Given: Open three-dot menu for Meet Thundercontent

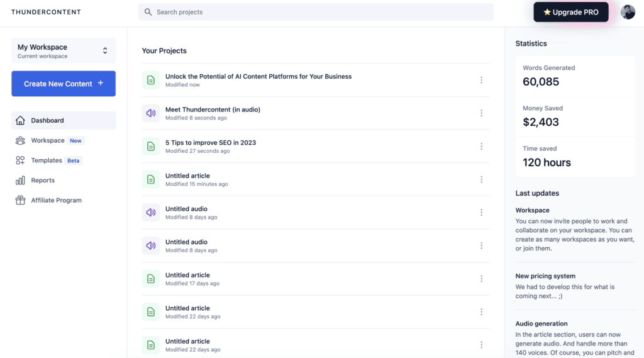Looking at the screenshot, I should [x=481, y=113].
